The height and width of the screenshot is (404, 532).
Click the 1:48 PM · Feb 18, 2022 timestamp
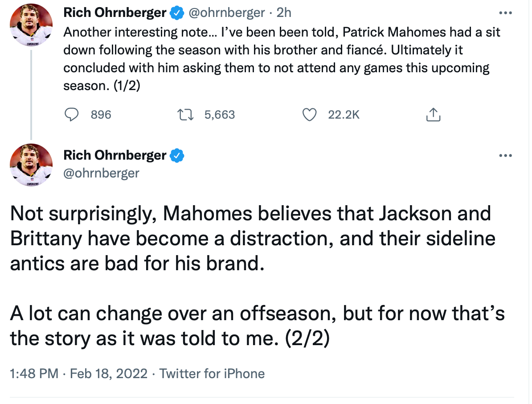click(78, 373)
